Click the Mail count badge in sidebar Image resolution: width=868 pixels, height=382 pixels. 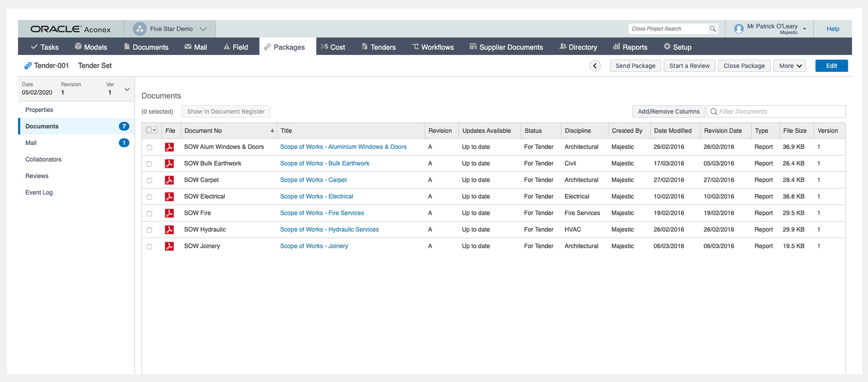tap(124, 143)
